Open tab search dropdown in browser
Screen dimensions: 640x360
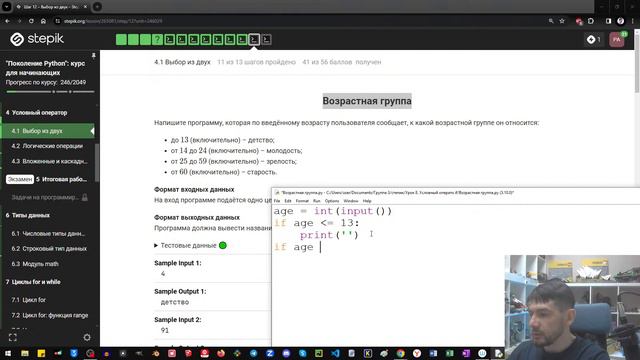point(7,7)
